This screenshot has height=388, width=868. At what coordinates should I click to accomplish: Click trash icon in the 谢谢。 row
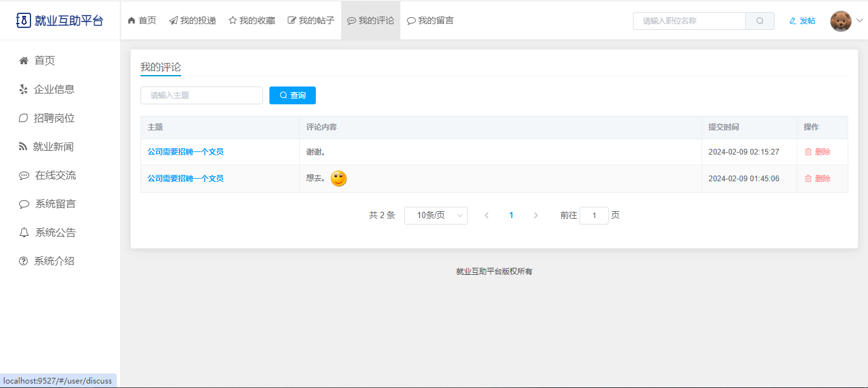click(x=808, y=152)
